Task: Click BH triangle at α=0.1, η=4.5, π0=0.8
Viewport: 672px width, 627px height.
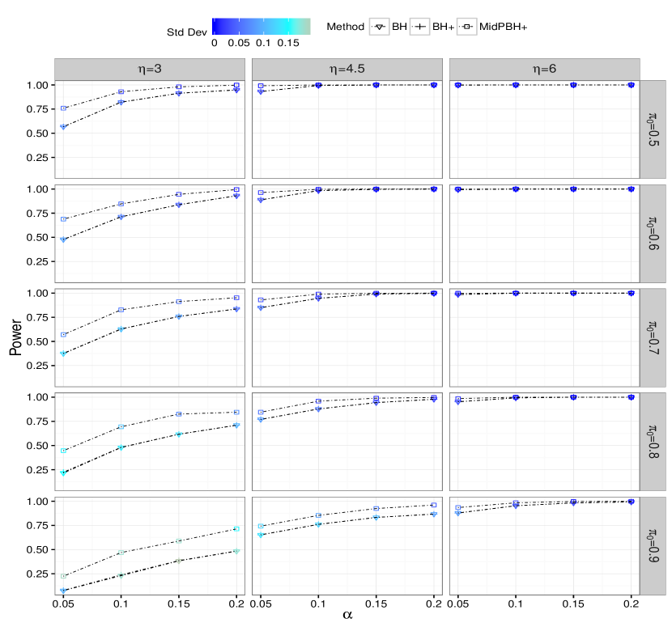Action: [318, 409]
